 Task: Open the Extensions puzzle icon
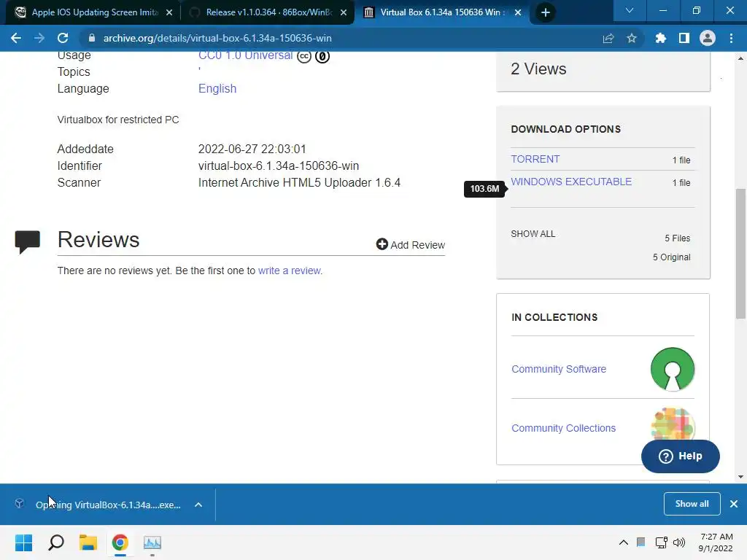click(x=661, y=38)
